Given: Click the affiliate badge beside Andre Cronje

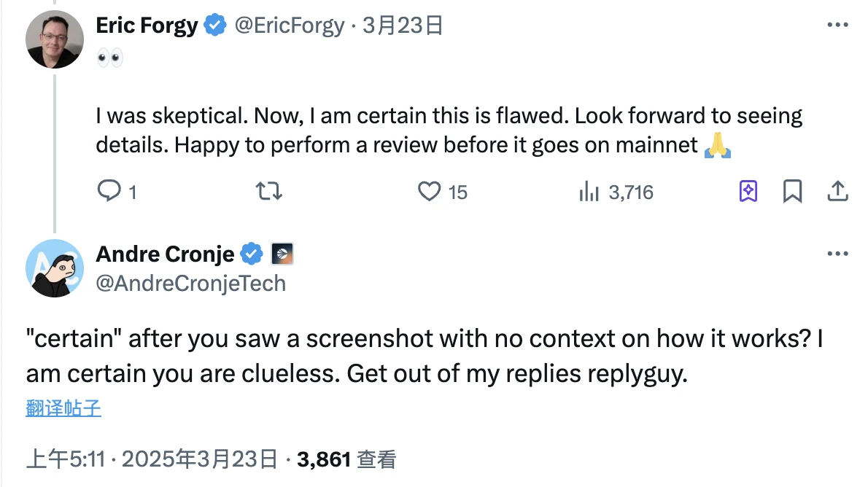Looking at the screenshot, I should (282, 254).
